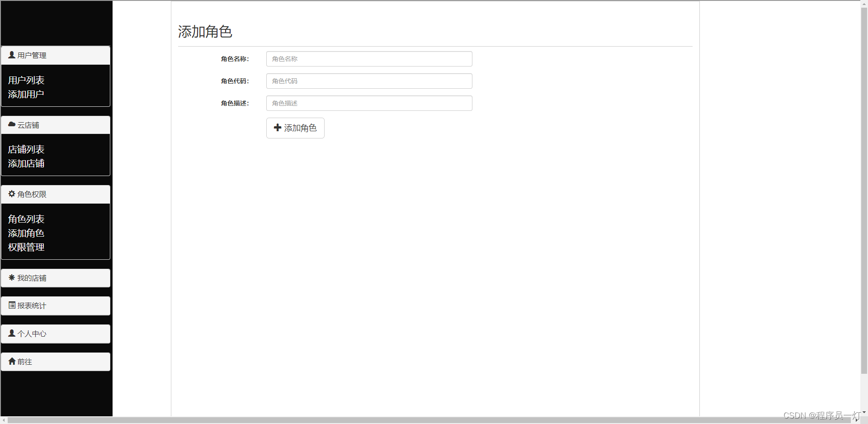Click the scroll-left arrow of horizontal scrollbar
868x424 pixels.
[x=4, y=420]
